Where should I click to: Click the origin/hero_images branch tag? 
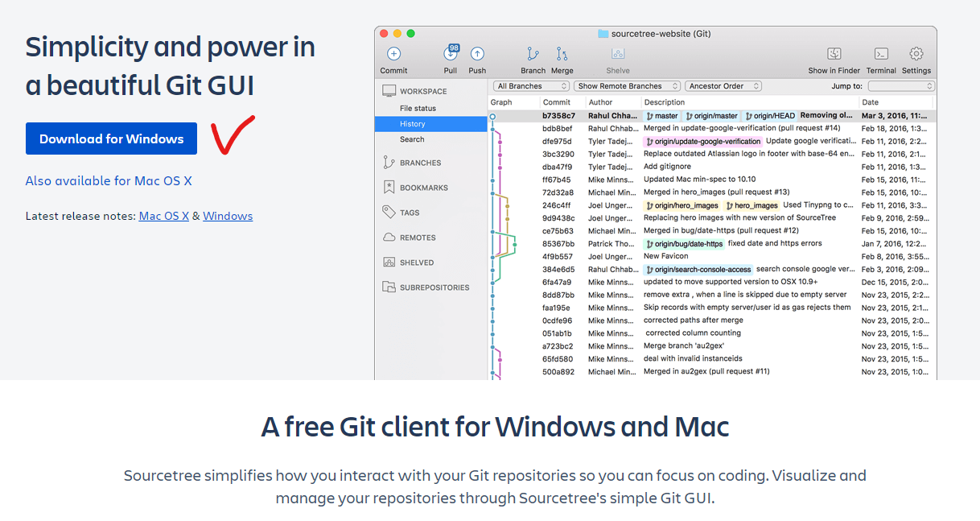682,205
